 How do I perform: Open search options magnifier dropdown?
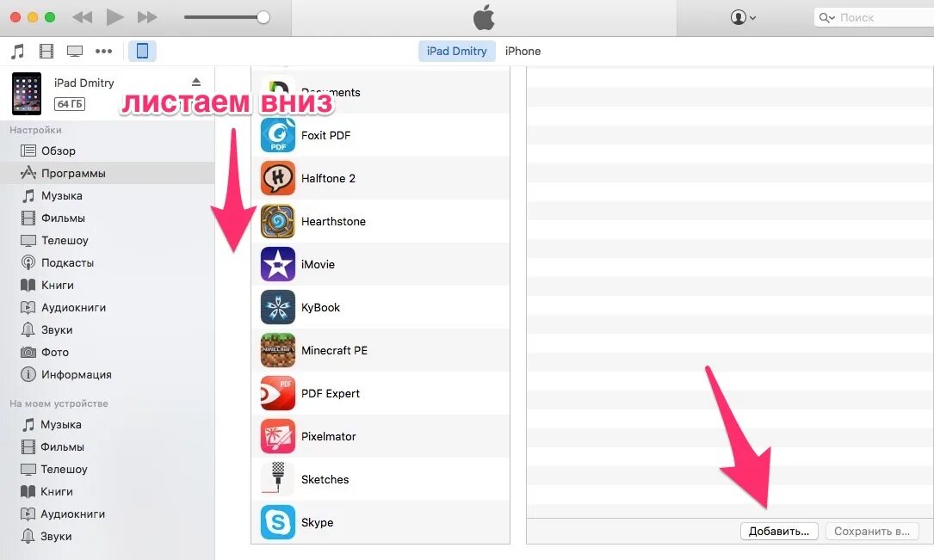point(826,18)
